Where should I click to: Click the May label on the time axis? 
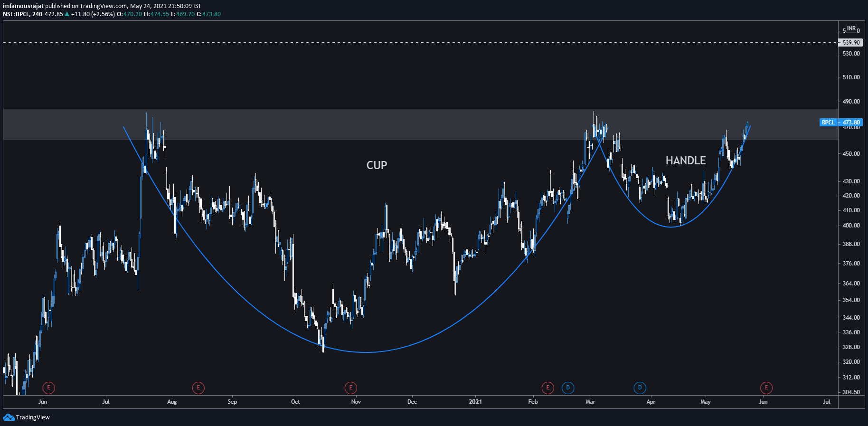706,402
